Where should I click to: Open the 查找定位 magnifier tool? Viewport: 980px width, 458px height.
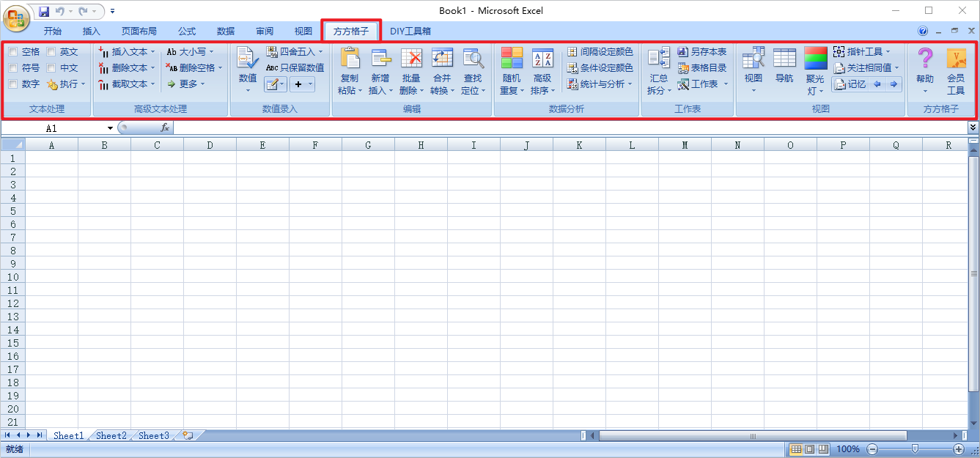[x=473, y=59]
